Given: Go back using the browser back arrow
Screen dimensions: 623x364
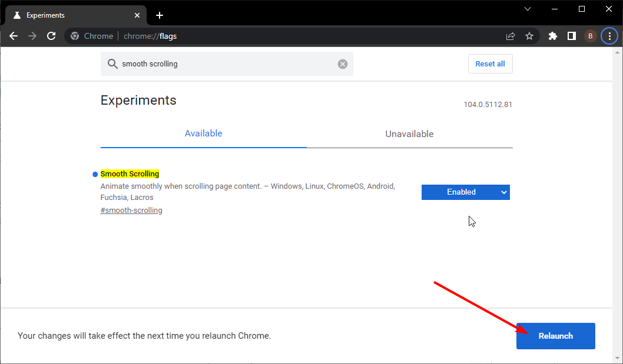Looking at the screenshot, I should 14,36.
